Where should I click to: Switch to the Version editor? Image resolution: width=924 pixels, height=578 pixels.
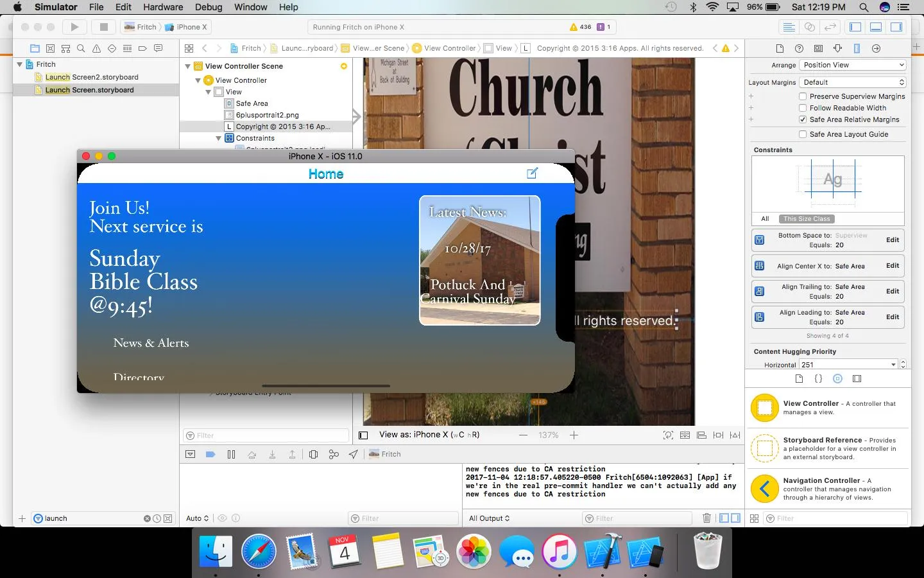[x=830, y=27]
